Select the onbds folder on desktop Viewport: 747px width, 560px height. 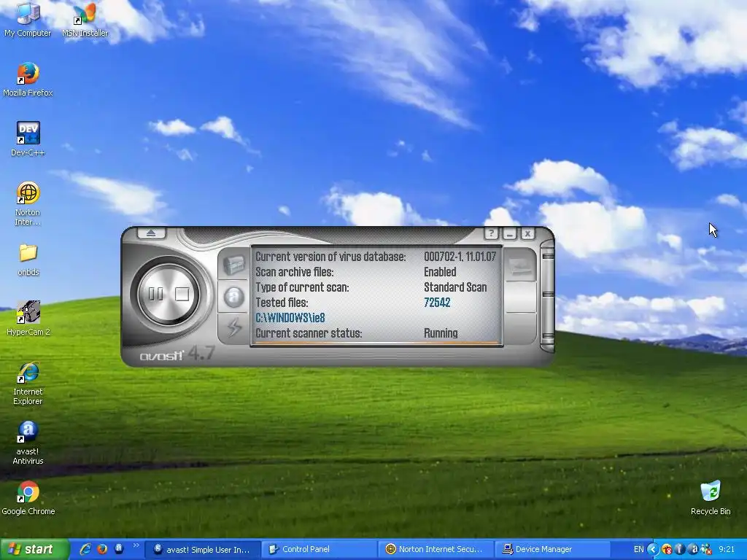pyautogui.click(x=28, y=260)
